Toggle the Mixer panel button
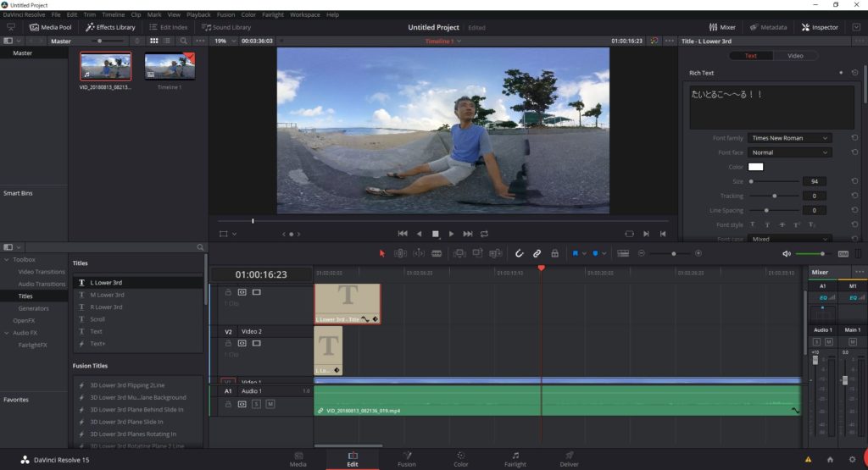The height and width of the screenshot is (470, 868). (x=722, y=27)
